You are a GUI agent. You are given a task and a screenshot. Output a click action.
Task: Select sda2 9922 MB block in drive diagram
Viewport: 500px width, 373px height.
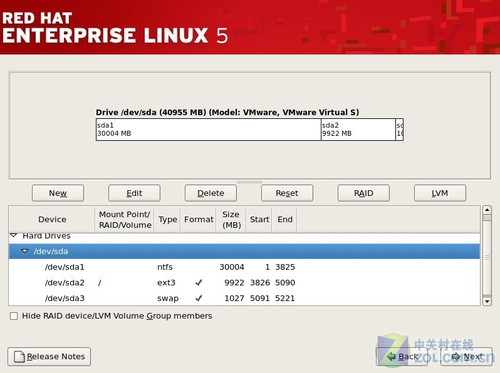tap(358, 129)
